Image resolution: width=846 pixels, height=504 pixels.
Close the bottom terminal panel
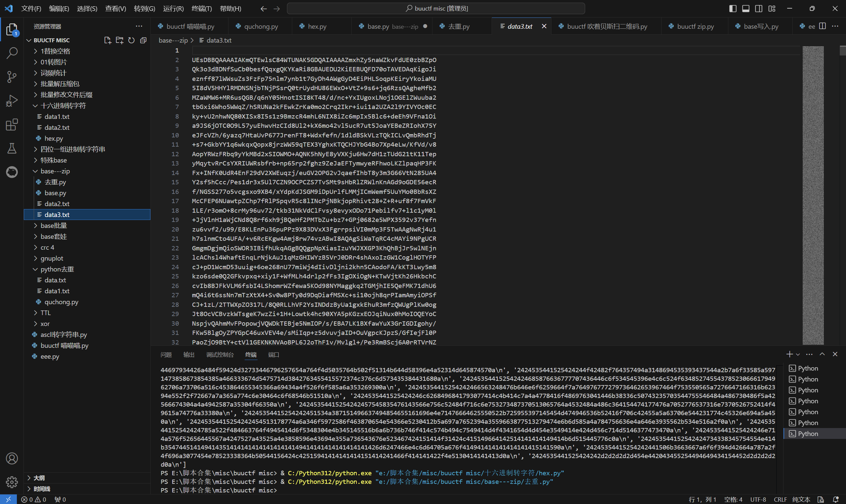point(835,354)
